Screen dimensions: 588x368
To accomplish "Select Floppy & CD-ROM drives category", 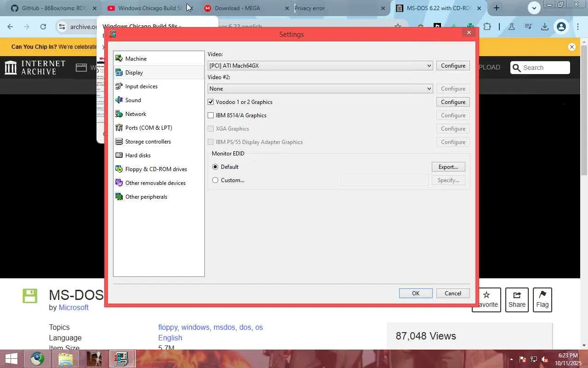I will (x=158, y=169).
